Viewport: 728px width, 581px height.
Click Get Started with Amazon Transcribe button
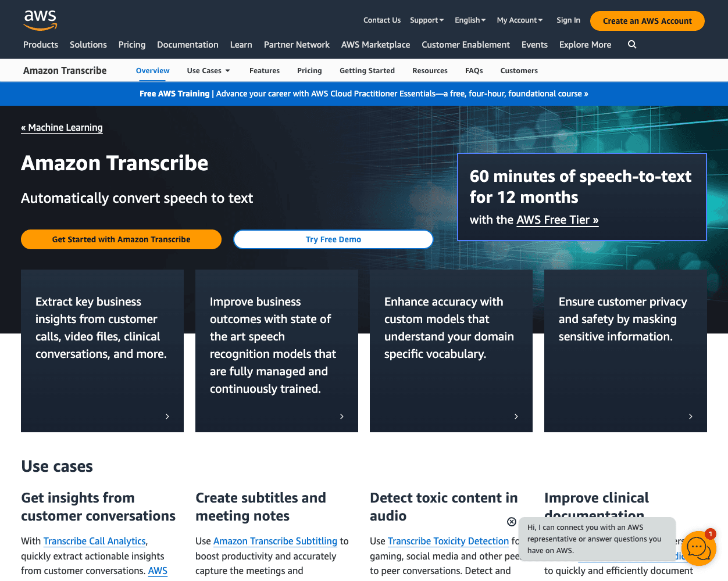pos(121,239)
